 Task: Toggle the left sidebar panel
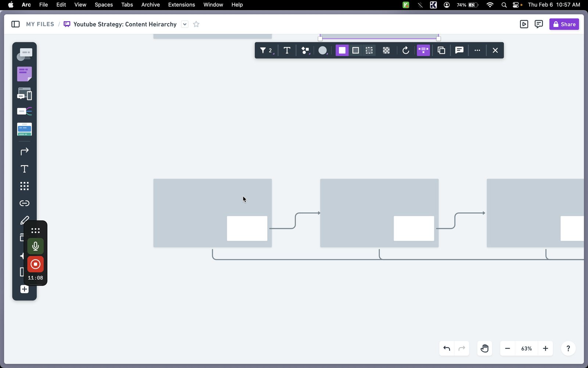[15, 24]
